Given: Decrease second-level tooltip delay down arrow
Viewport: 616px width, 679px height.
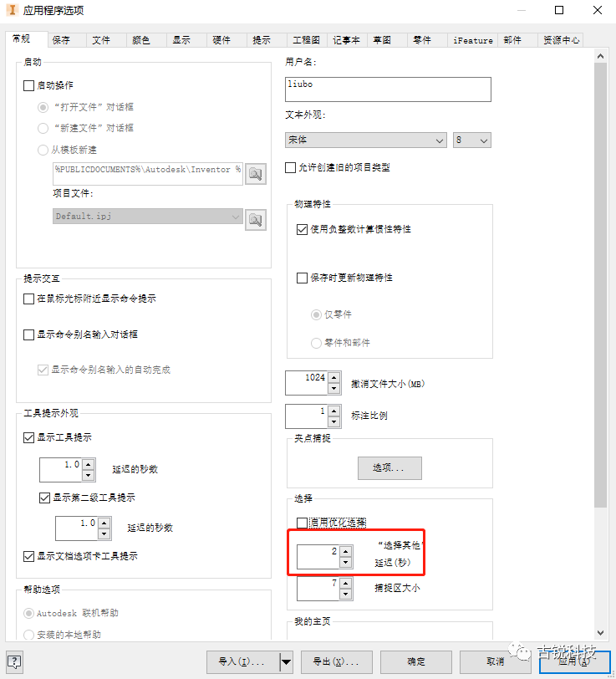Looking at the screenshot, I should coord(104,534).
